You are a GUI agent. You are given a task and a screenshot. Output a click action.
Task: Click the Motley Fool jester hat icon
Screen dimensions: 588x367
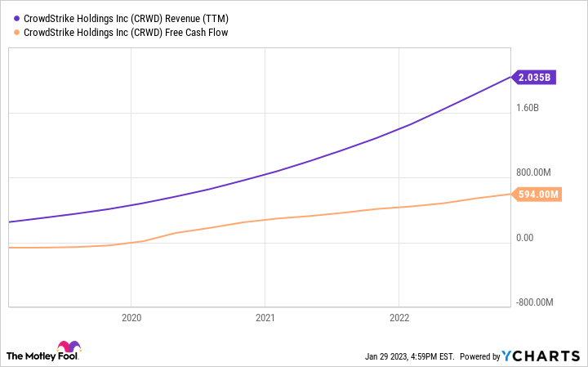click(x=70, y=347)
